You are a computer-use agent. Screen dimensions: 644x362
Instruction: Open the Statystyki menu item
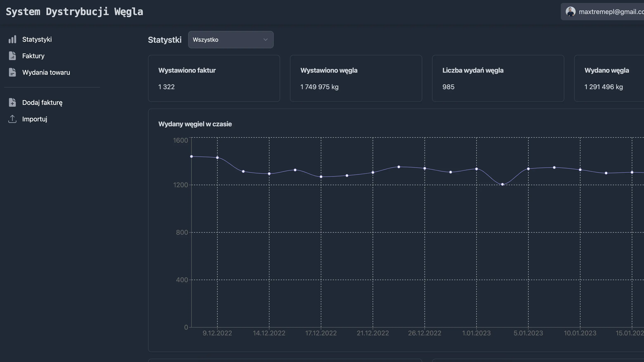pos(37,39)
